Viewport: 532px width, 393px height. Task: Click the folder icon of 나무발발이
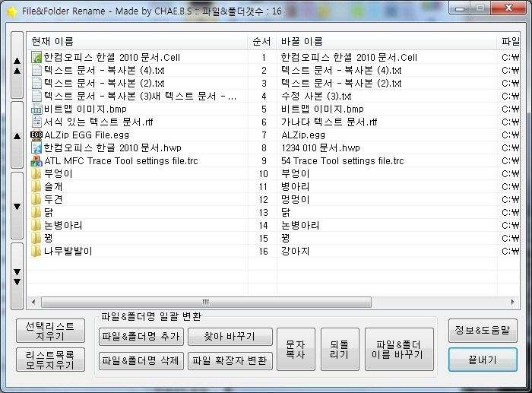(x=36, y=251)
